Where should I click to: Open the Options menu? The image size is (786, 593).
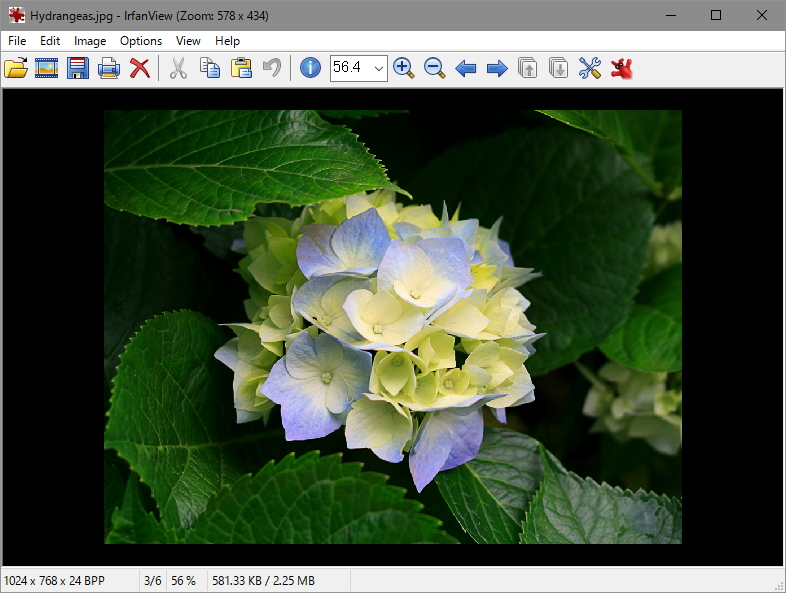(141, 41)
